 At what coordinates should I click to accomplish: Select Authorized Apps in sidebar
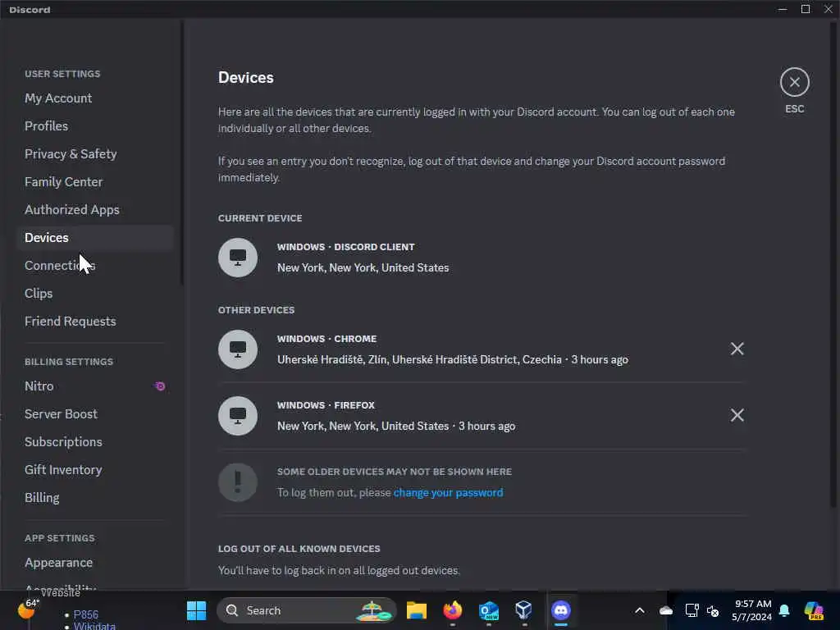pyautogui.click(x=95, y=209)
